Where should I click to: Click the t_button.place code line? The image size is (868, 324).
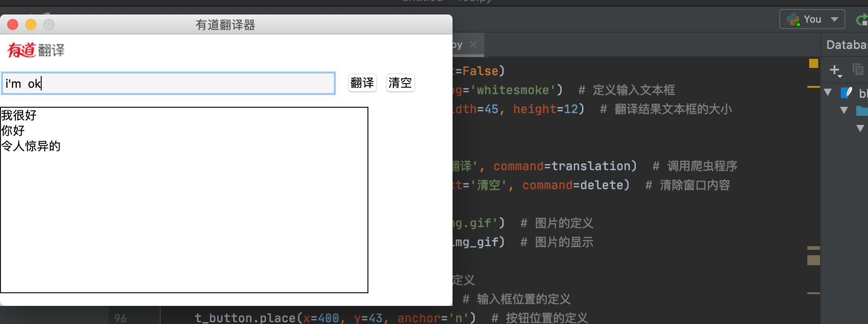point(335,318)
